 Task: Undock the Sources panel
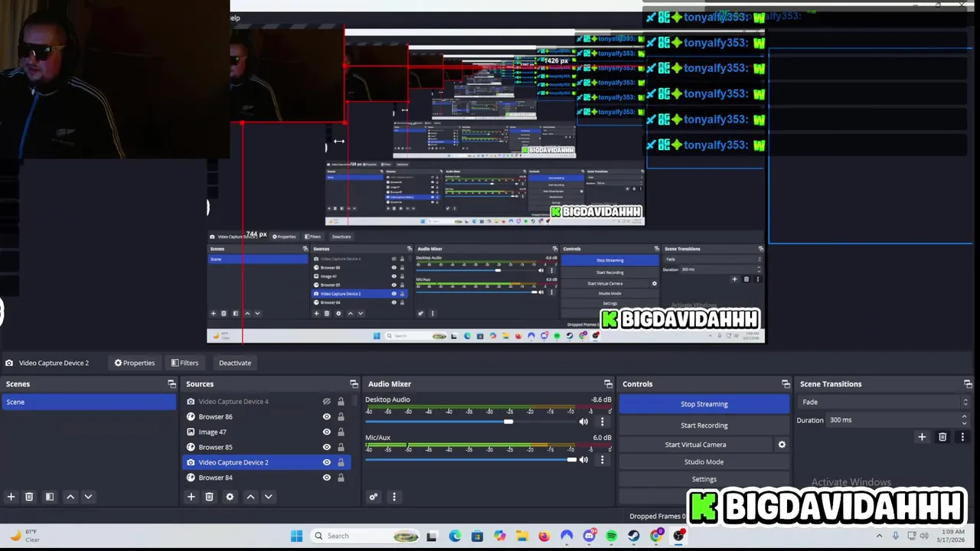click(354, 384)
